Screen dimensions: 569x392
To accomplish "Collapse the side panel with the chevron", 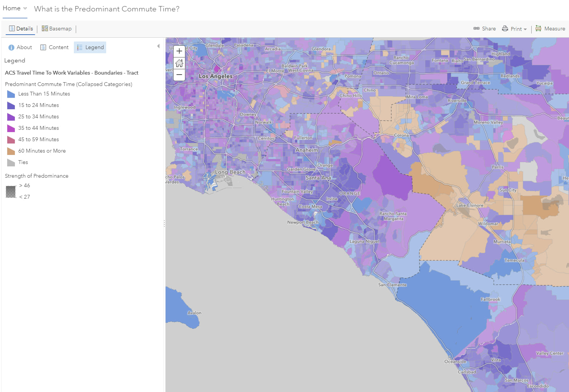I will point(158,46).
